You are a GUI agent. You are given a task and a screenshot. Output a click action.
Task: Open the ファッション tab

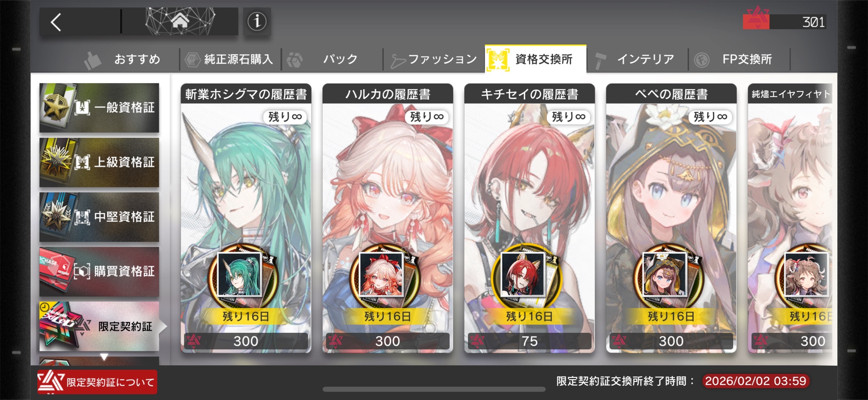tap(434, 59)
